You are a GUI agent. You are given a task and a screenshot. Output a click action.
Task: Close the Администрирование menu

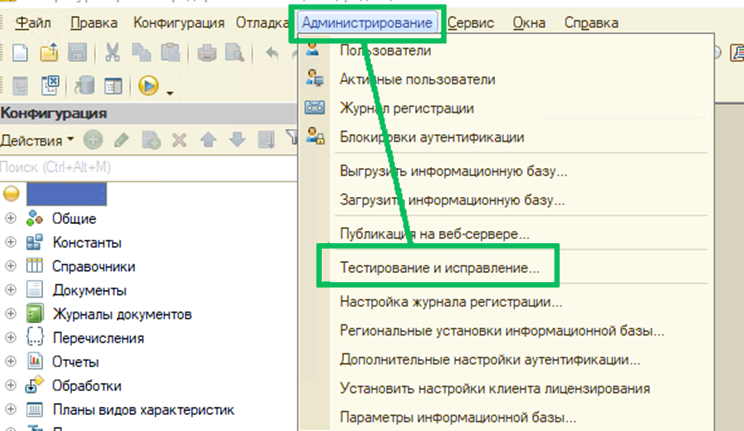[x=367, y=23]
